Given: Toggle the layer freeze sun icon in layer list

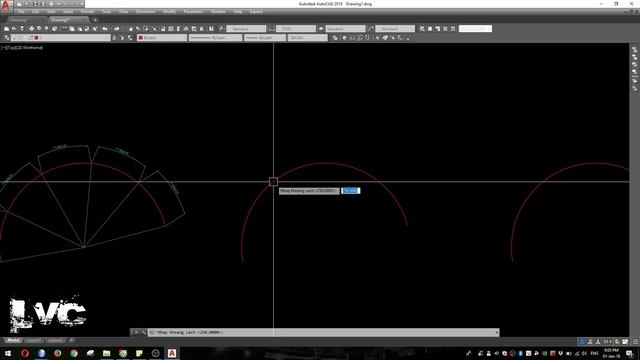Looking at the screenshot, I should [x=20, y=38].
